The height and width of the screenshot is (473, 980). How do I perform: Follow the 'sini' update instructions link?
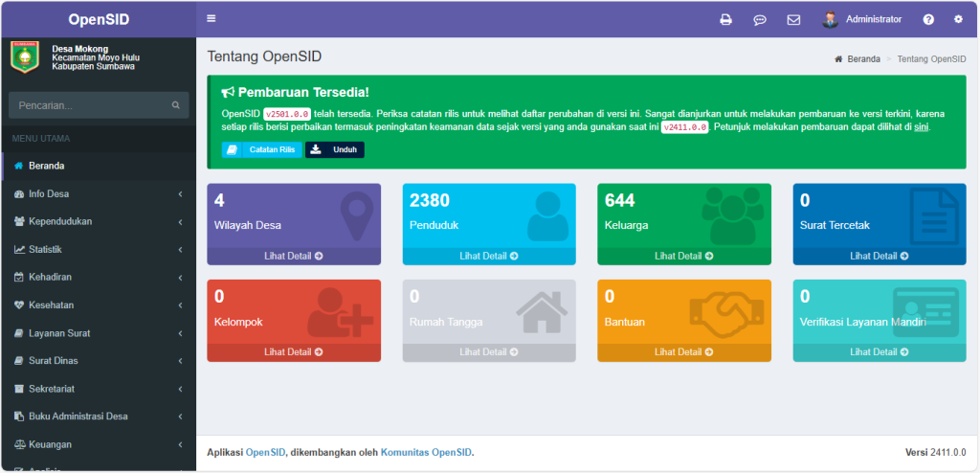pos(922,127)
